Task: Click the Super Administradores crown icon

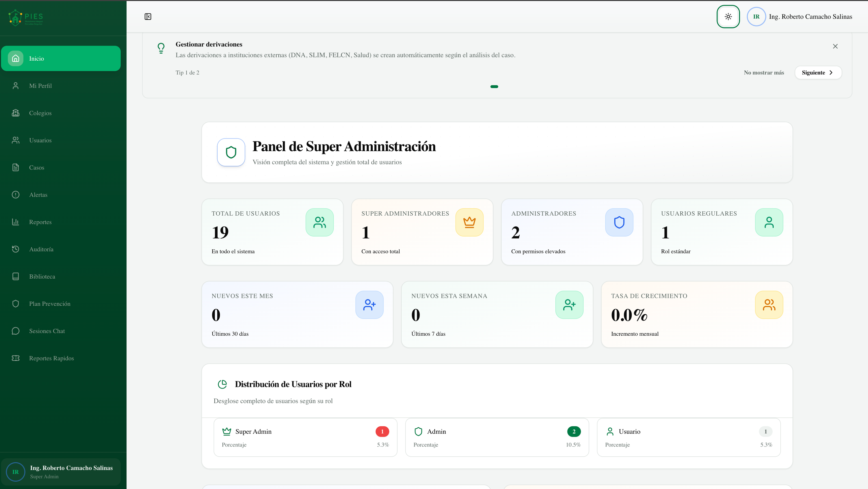Action: click(469, 222)
